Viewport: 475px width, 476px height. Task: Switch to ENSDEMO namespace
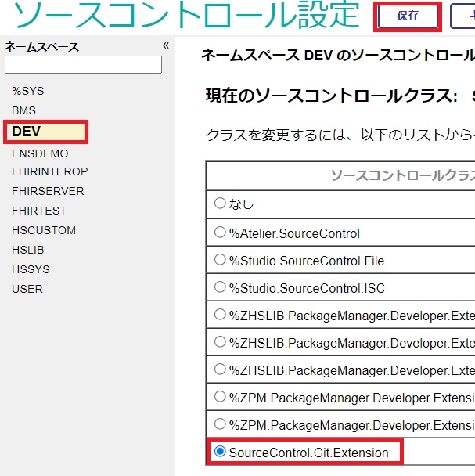(40, 153)
